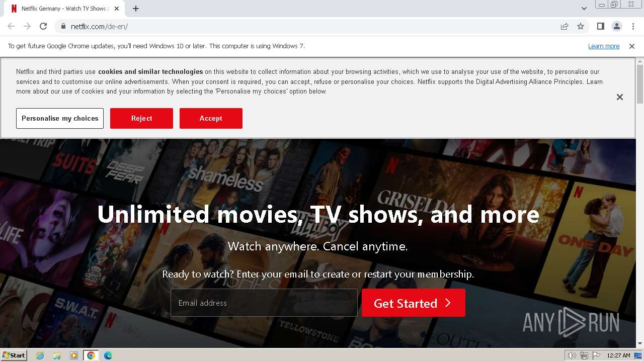The width and height of the screenshot is (644, 362).
Task: Click the address bar URL netflix.com/de-en/
Action: pos(99,26)
